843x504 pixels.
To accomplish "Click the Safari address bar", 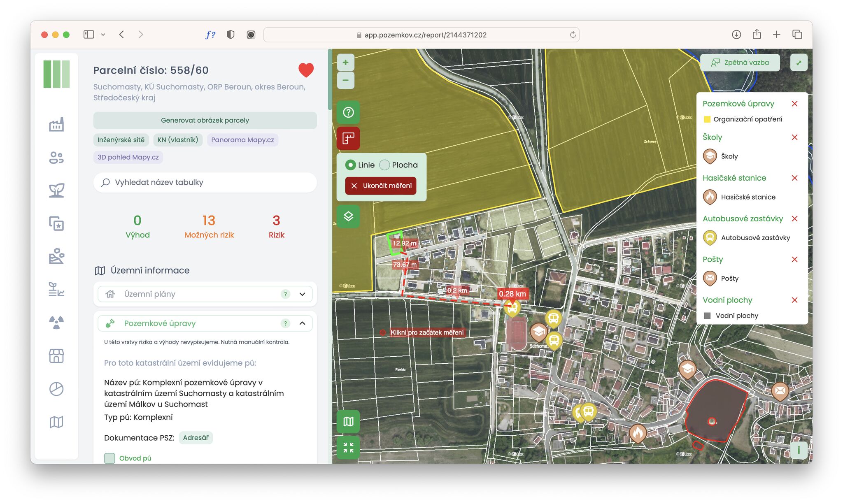I will [421, 35].
